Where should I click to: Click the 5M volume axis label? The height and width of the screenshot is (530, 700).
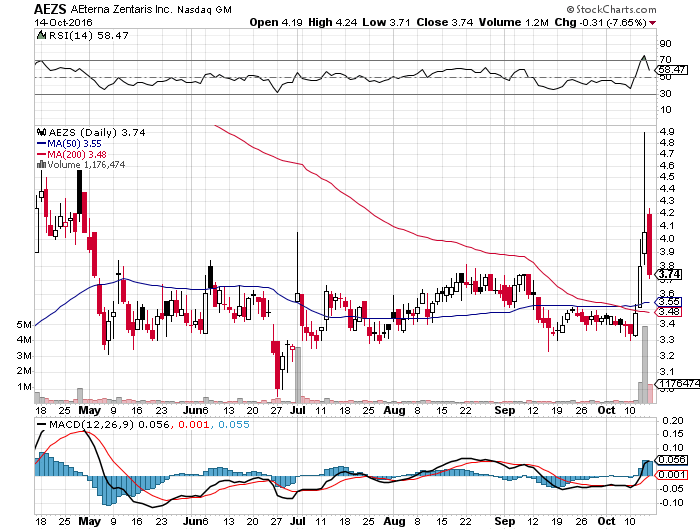click(x=24, y=325)
